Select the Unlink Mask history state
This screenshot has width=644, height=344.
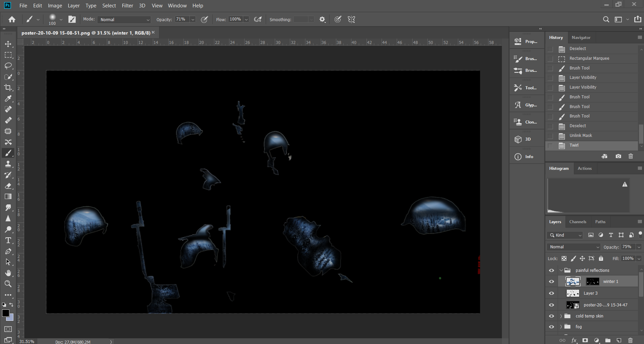tap(581, 136)
